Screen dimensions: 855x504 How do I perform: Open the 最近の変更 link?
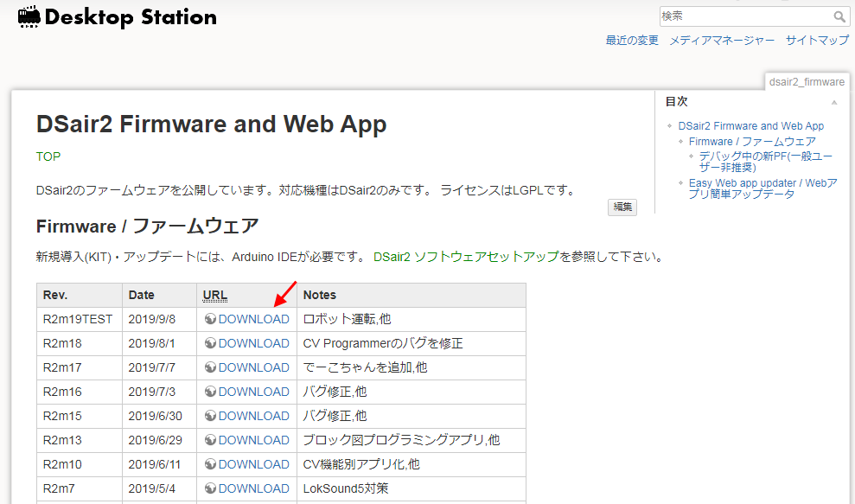tap(632, 41)
